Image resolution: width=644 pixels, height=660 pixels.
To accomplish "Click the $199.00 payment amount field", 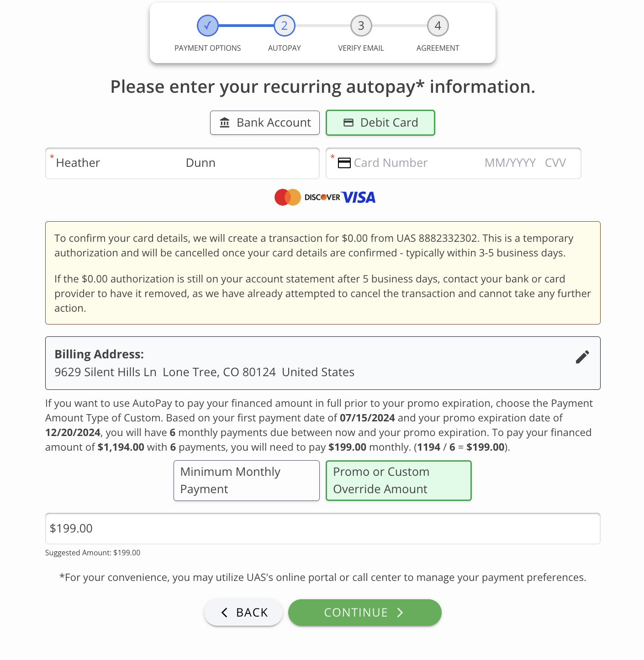I will 323,528.
